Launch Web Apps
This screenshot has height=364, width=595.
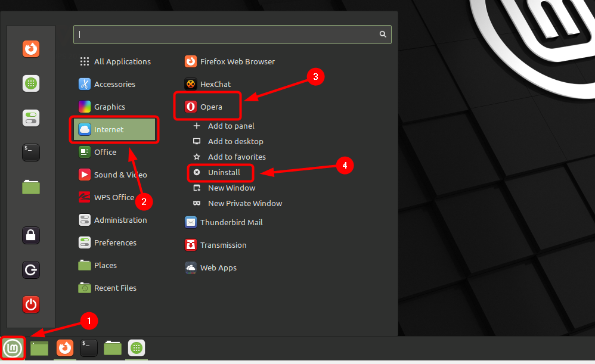(210, 267)
